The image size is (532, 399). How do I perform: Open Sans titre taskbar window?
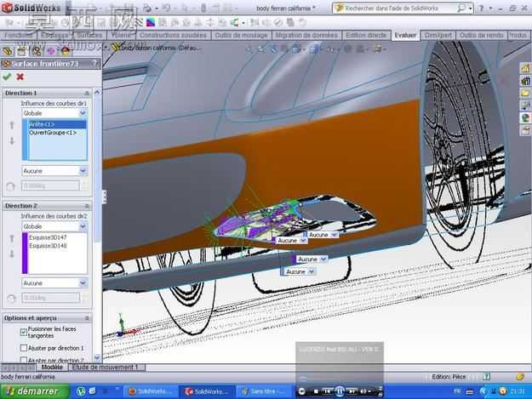pos(263,391)
